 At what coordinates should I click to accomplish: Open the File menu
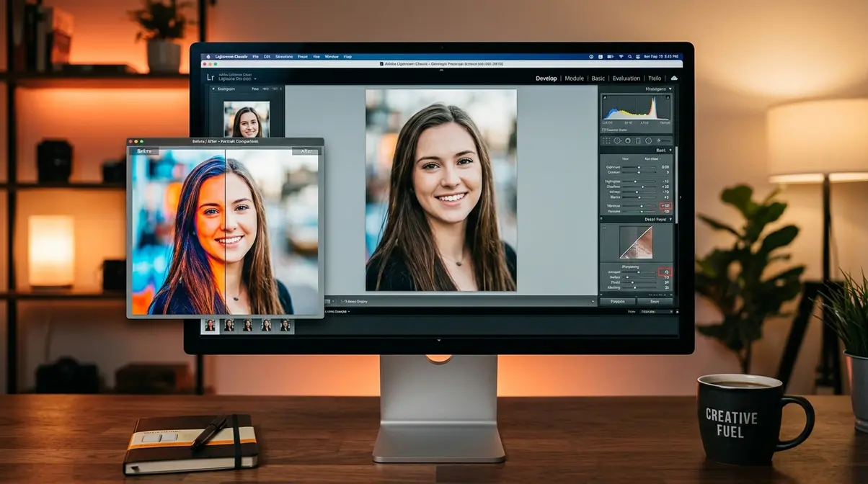[256, 57]
